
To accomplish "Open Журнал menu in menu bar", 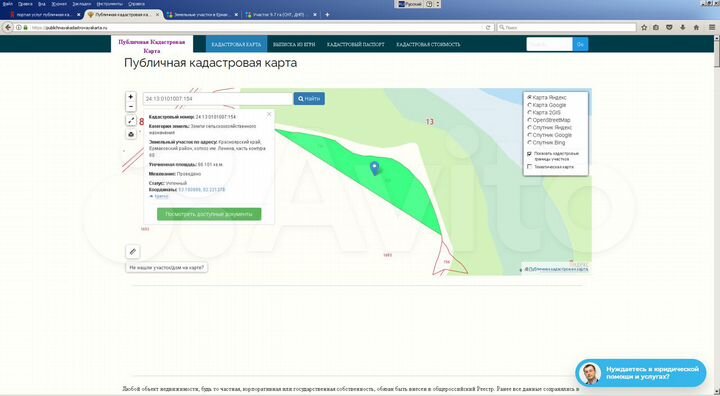I will click(x=59, y=4).
